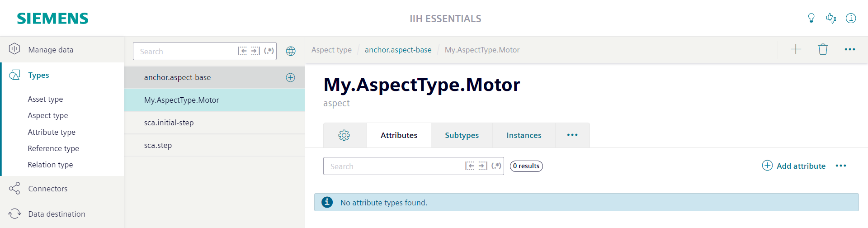868x228 pixels.
Task: Select the Attributes tab
Action: pos(399,135)
